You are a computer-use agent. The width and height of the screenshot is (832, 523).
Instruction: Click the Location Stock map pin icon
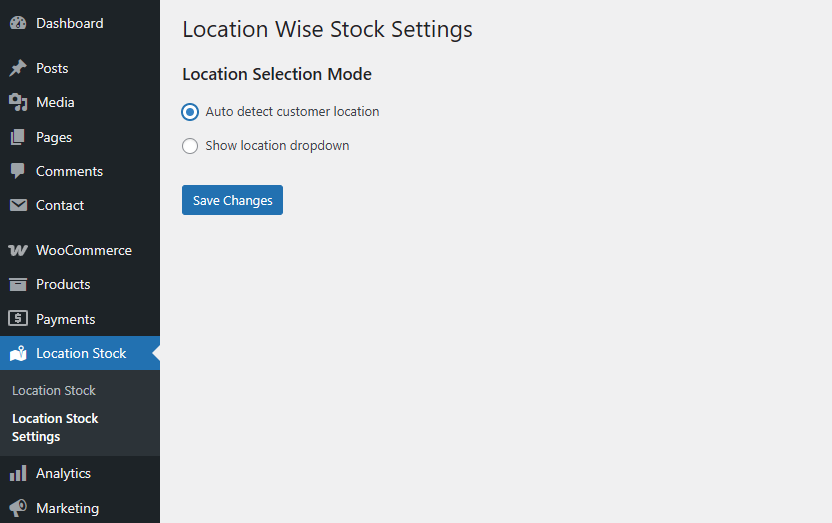18,353
